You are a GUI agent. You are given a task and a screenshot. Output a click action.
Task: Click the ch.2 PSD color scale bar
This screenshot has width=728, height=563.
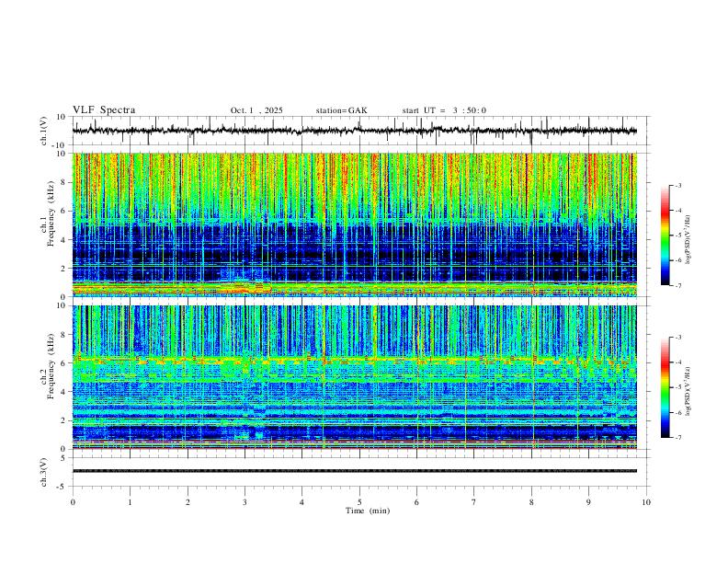pyautogui.click(x=665, y=387)
